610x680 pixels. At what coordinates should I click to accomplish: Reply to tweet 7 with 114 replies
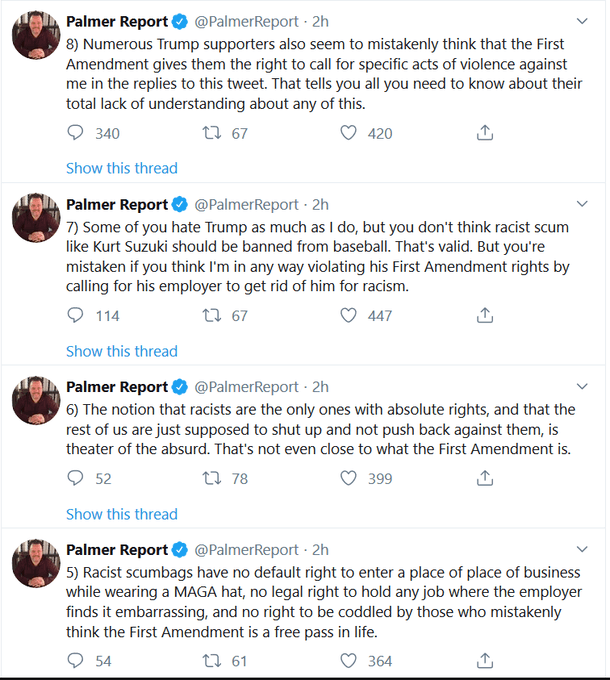point(77,316)
